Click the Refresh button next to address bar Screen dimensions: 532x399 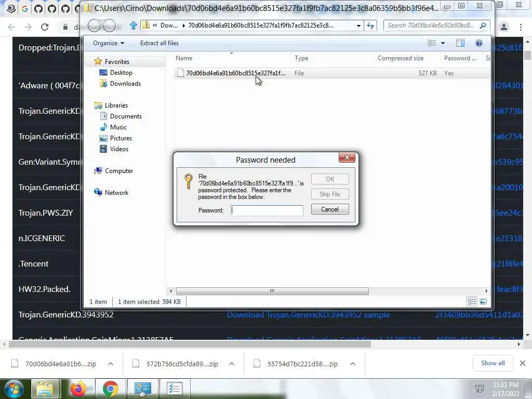coord(370,25)
